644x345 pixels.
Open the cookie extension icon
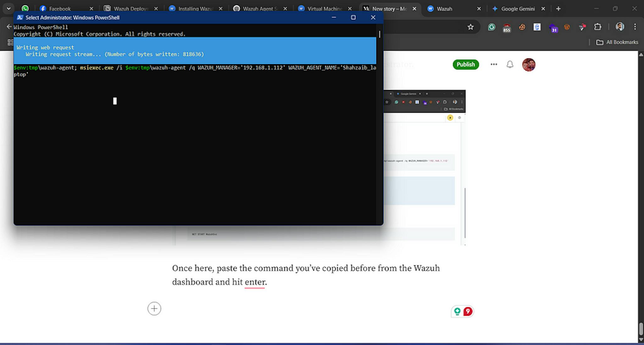(522, 27)
